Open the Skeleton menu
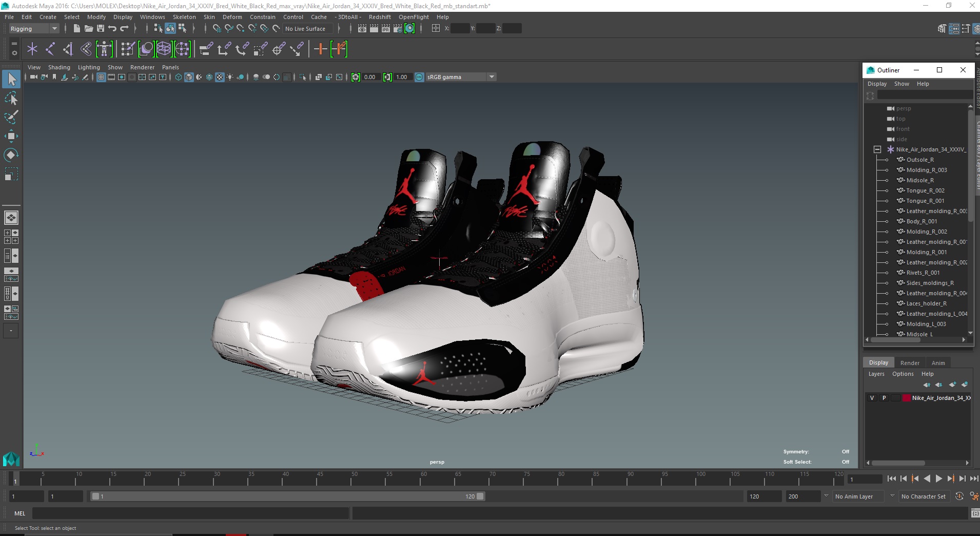 coord(184,17)
